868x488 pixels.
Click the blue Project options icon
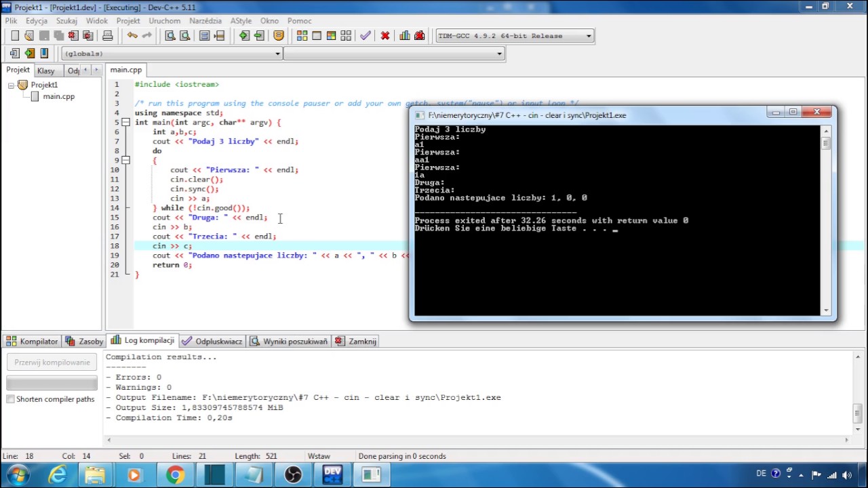44,54
